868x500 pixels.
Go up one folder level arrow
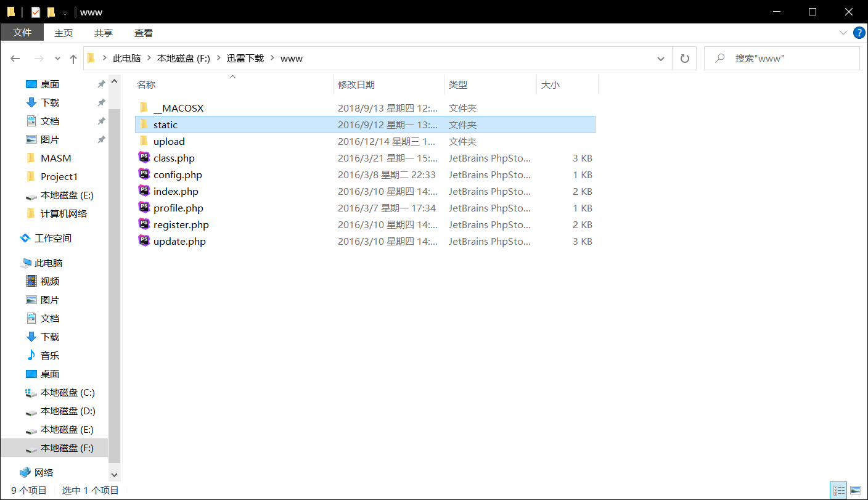pyautogui.click(x=73, y=59)
